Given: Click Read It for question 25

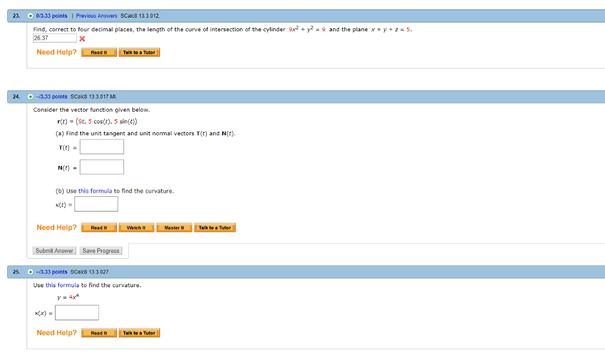Looking at the screenshot, I should tap(98, 333).
